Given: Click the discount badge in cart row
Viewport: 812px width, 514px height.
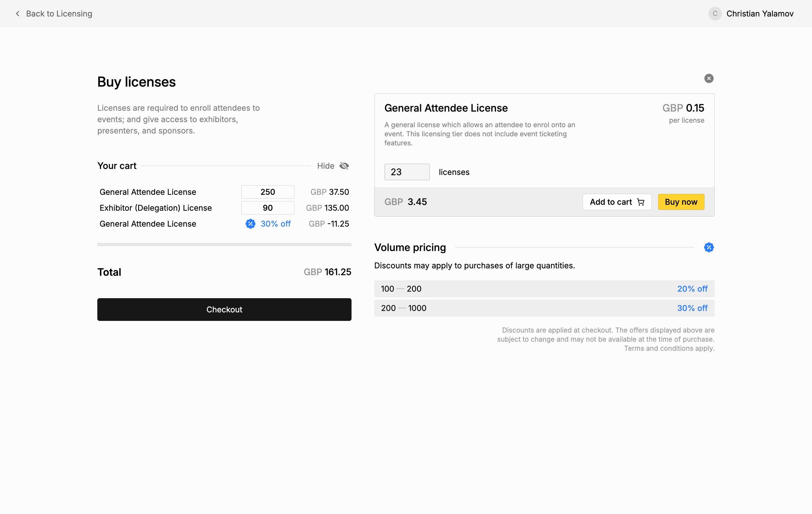Looking at the screenshot, I should [x=250, y=224].
